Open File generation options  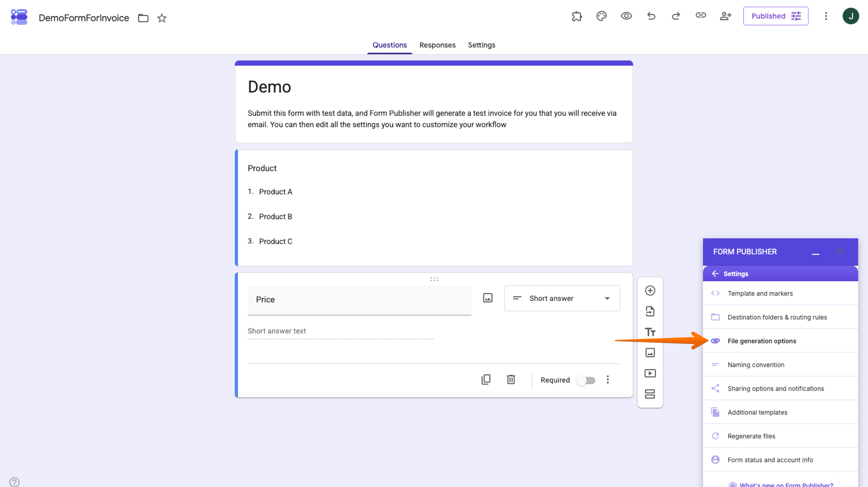point(780,341)
